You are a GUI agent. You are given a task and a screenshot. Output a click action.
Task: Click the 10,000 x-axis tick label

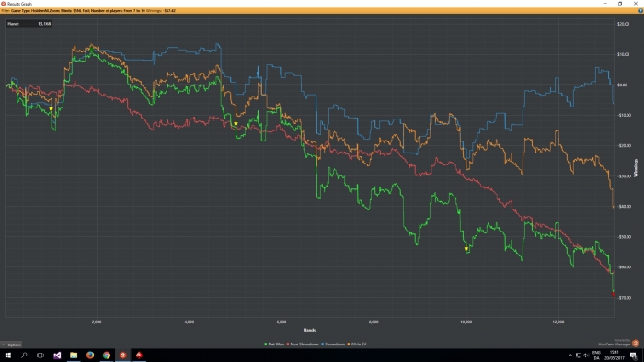[466, 322]
